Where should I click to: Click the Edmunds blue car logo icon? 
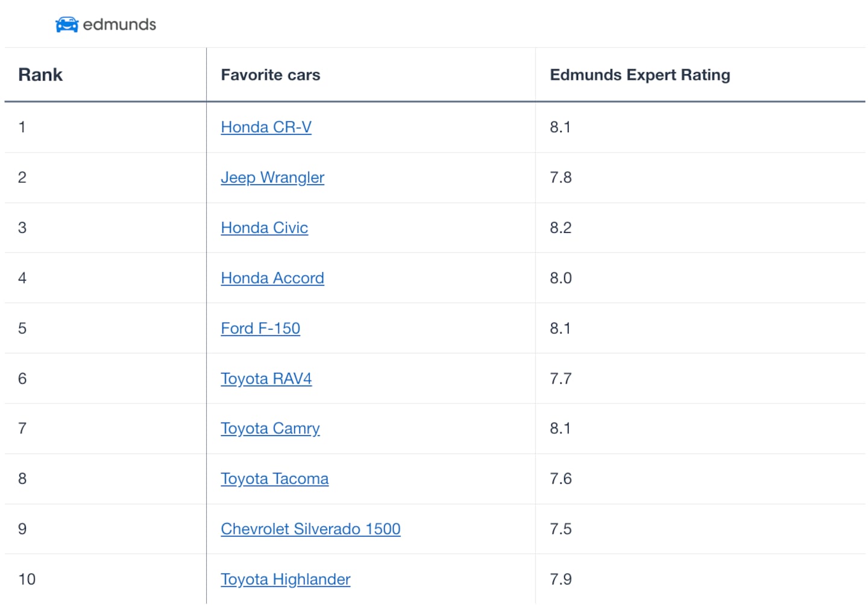click(66, 25)
